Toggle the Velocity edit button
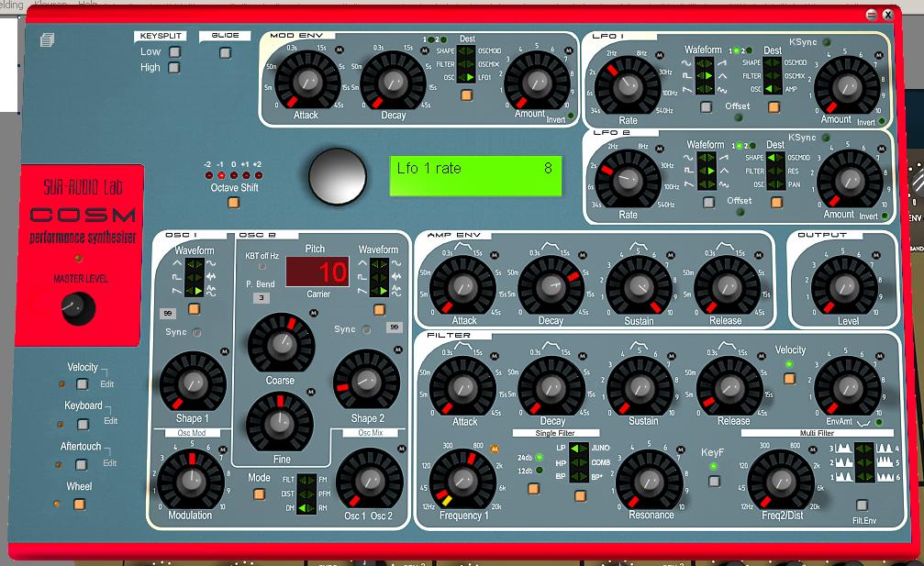This screenshot has height=566, width=924. pyautogui.click(x=82, y=384)
